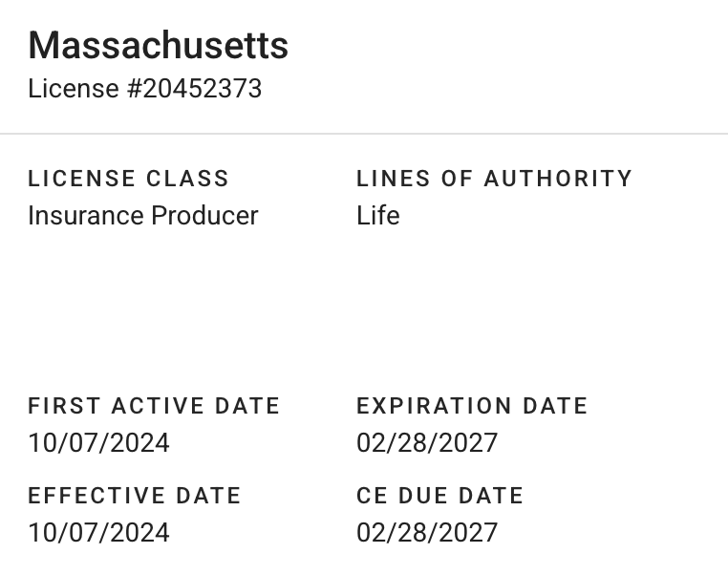This screenshot has height=575, width=728.
Task: Select the license number #20452373
Action: [195, 89]
